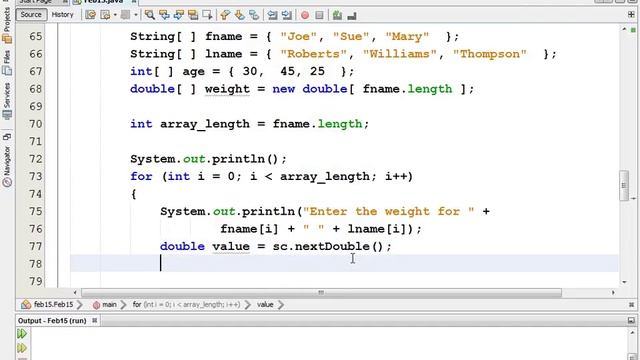Open the Services sidebar panel
The height and width of the screenshot is (360, 640).
(7, 100)
